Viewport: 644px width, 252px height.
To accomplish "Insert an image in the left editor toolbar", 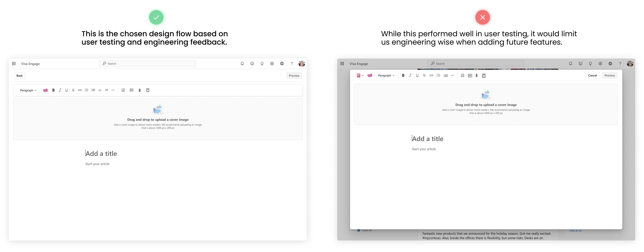I will point(123,90).
